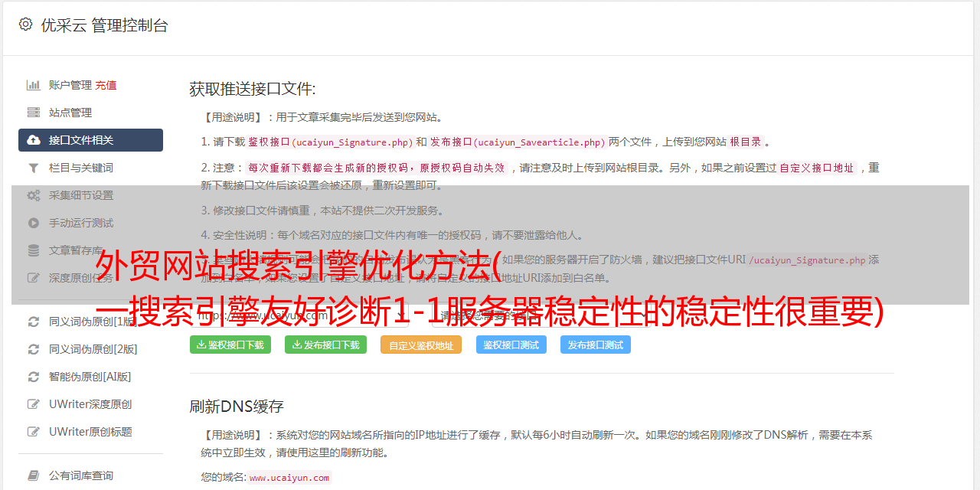980x490 pixels.
Task: Click the domain www.ucaiyun.com under 您的域名
Action: tap(289, 478)
